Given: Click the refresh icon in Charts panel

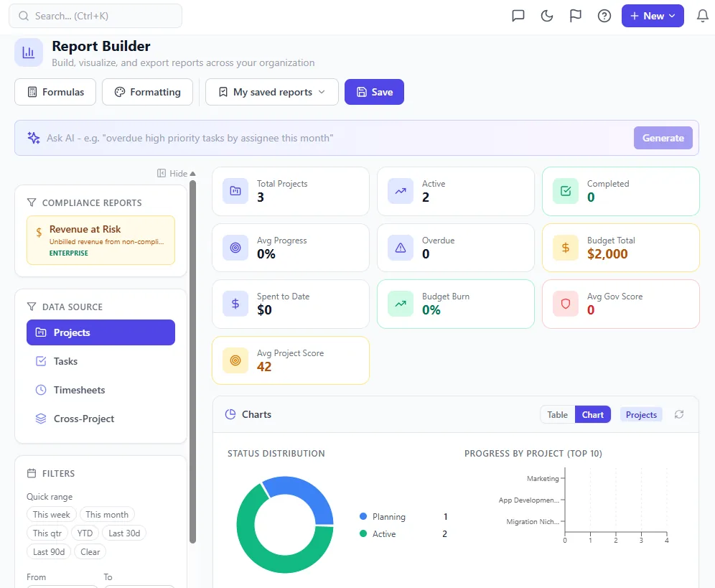Looking at the screenshot, I should click(x=679, y=414).
